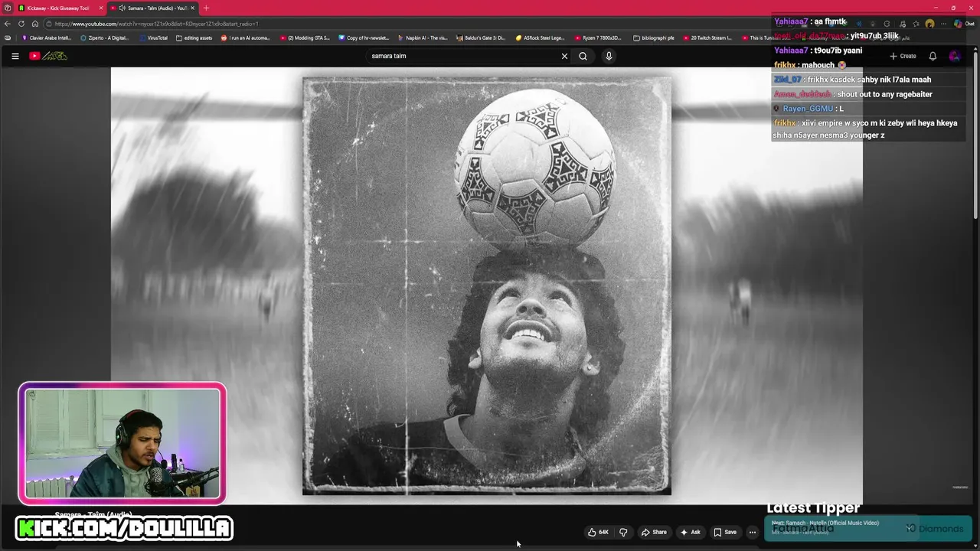Open Modding GTA S... bookmark
Screen dimensions: 980x551
[x=305, y=37]
